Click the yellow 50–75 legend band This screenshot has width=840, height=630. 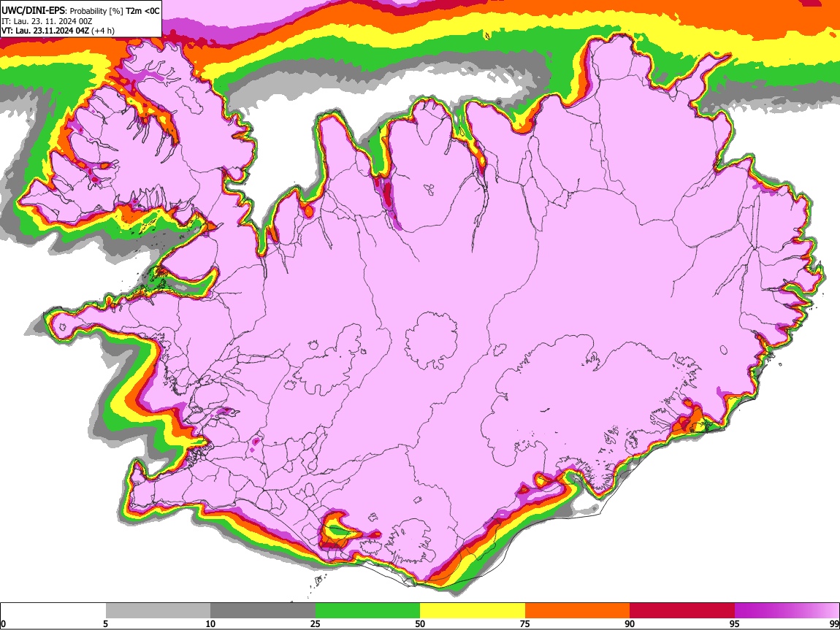click(x=473, y=610)
